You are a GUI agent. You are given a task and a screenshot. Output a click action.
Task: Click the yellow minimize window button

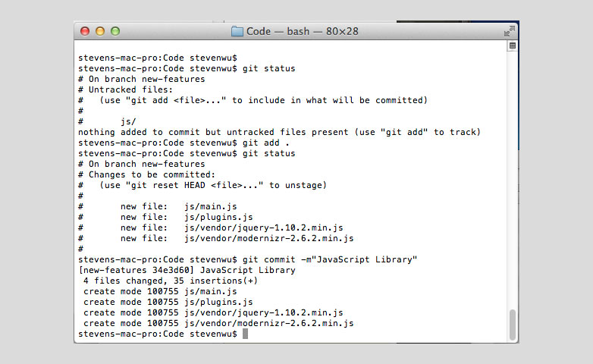100,31
